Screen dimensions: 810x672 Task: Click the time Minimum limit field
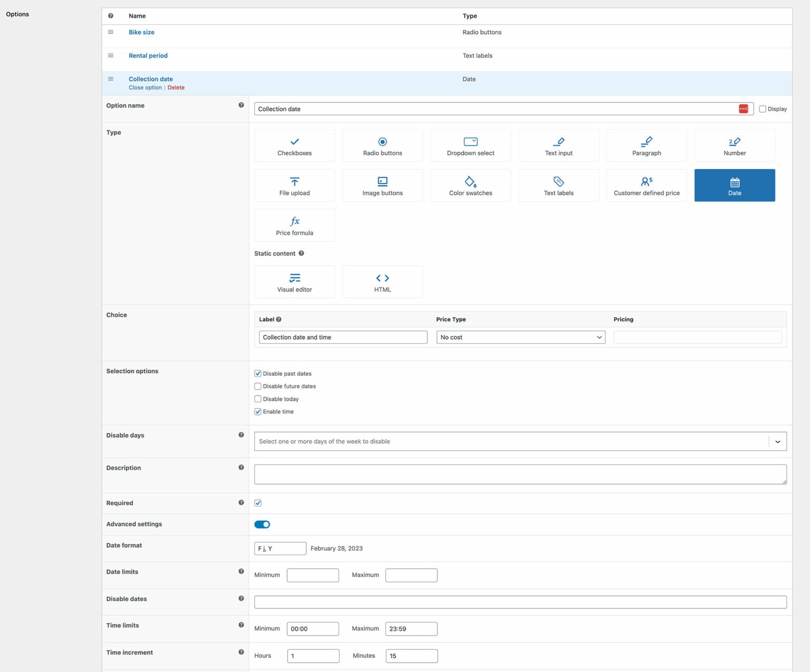tap(313, 628)
